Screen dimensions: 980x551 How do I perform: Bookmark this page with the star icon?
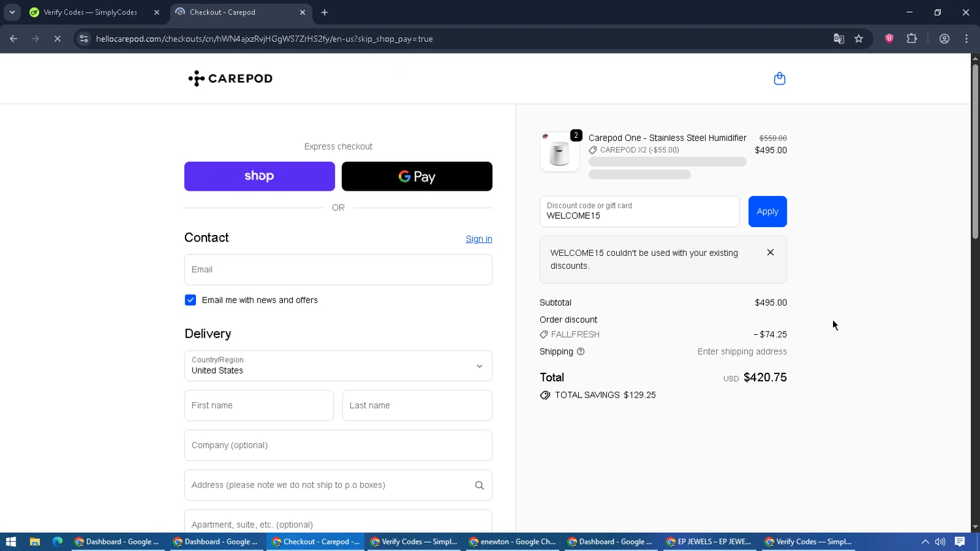pos(859,39)
